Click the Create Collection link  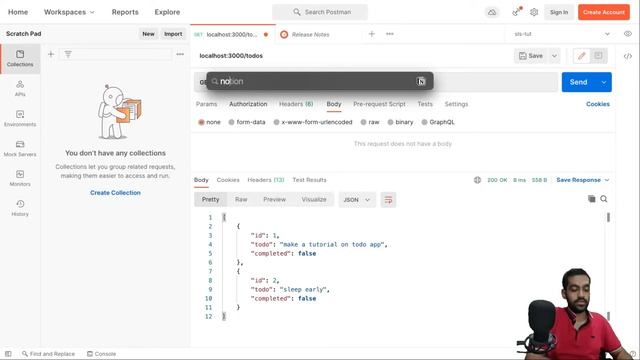pyautogui.click(x=116, y=193)
